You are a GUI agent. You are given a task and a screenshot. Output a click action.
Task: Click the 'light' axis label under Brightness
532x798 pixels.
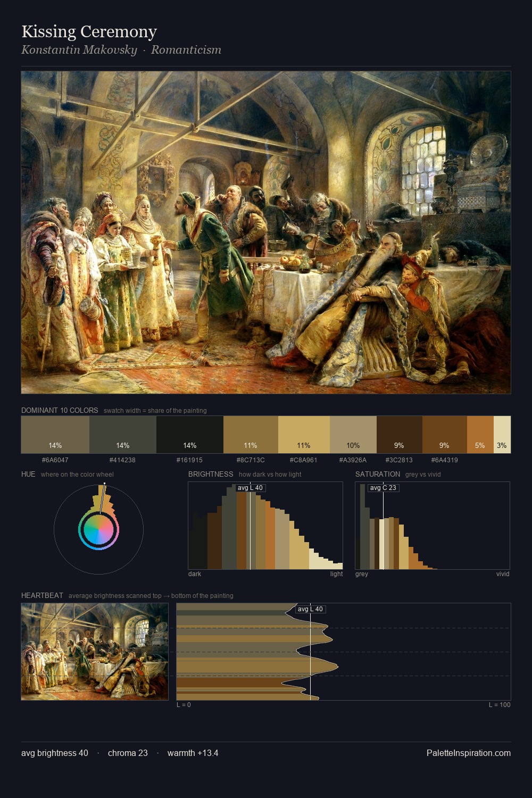point(336,573)
